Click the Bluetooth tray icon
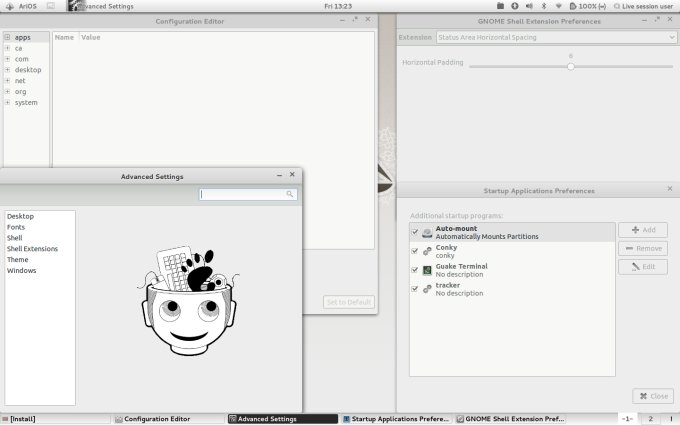This screenshot has width=680, height=425. coord(544,6)
